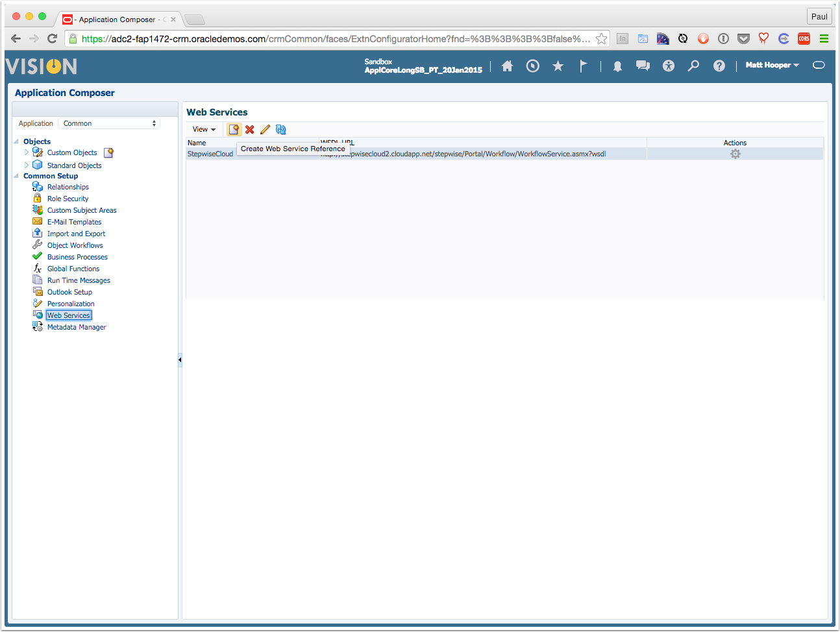This screenshot has height=632, width=840.
Task: Click the Role Security lock icon
Action: click(38, 198)
